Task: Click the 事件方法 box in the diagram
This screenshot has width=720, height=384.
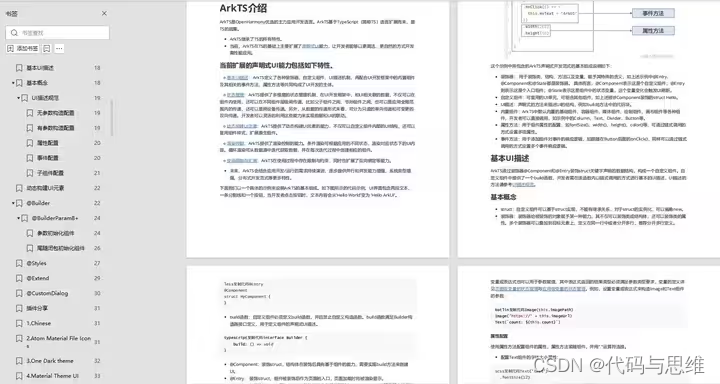Action: [x=653, y=13]
